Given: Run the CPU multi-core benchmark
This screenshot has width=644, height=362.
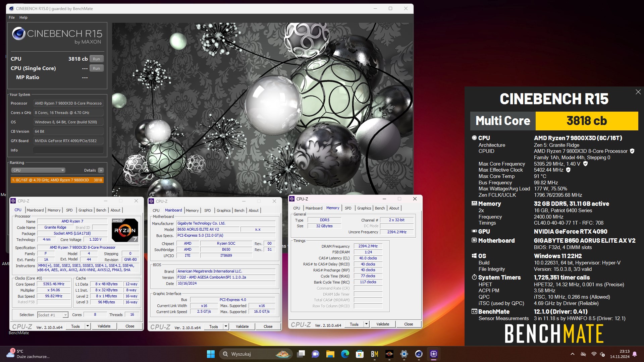Looking at the screenshot, I should pyautogui.click(x=96, y=59).
